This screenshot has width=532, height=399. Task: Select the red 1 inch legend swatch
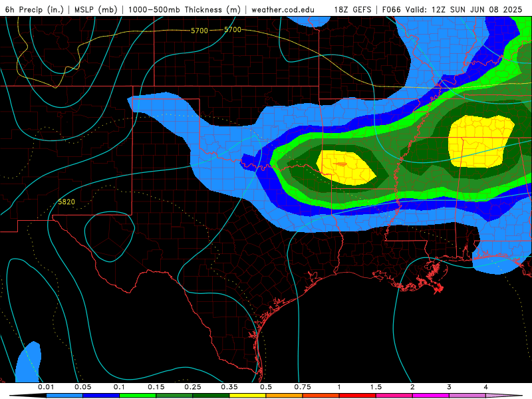tap(358, 396)
